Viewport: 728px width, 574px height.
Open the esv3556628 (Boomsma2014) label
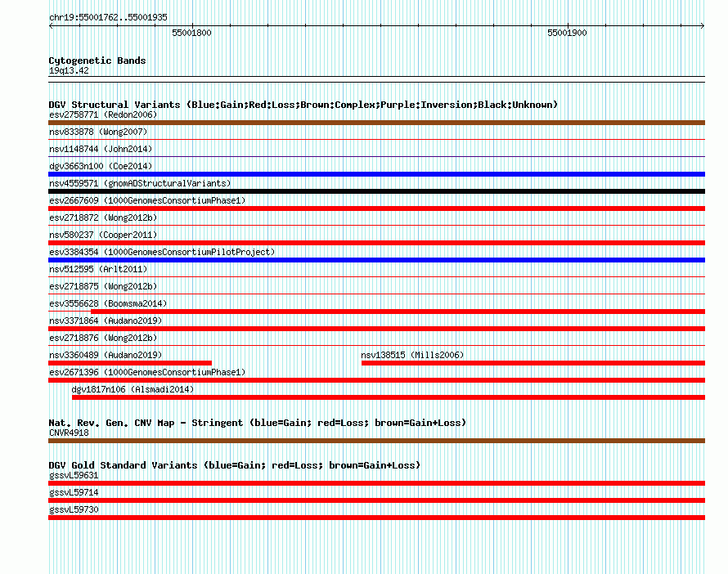108,303
